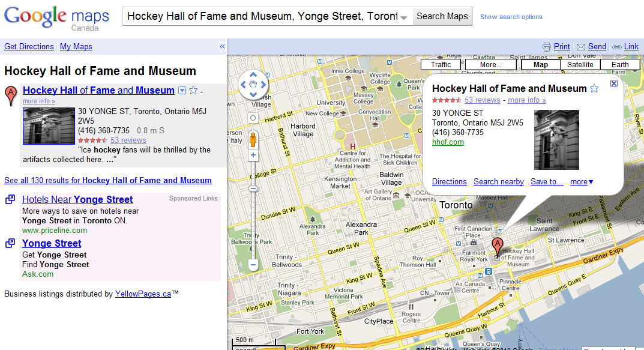Image resolution: width=644 pixels, height=350 pixels.
Task: Click Directions in info bubble
Action: (450, 181)
